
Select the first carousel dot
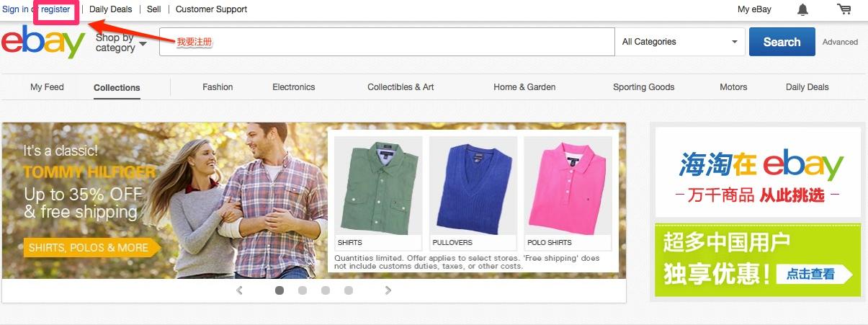pos(279,290)
